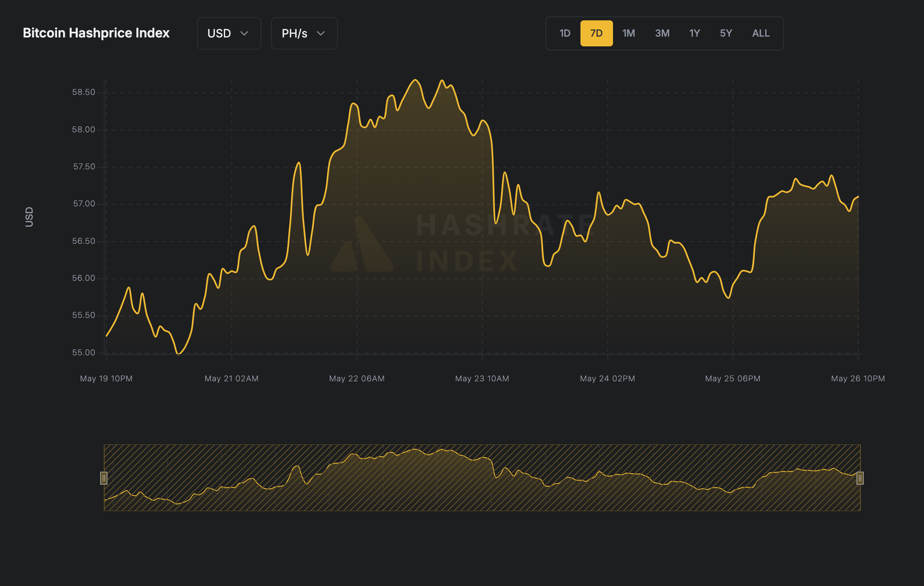Show the 1Y time range
This screenshot has width=924, height=586.
click(x=694, y=33)
